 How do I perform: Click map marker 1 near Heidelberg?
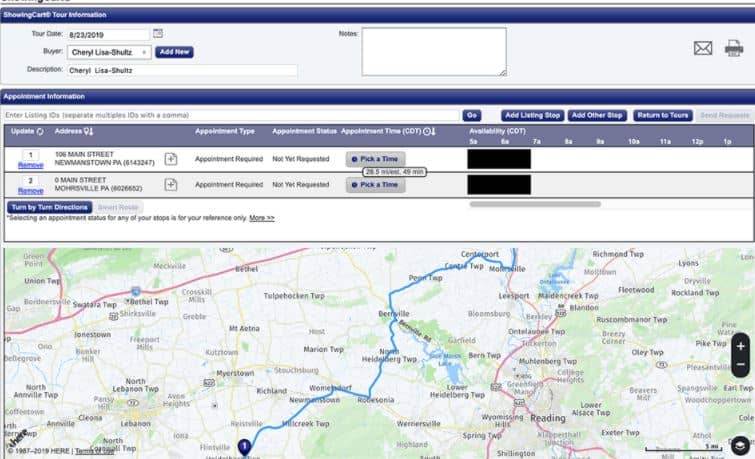click(245, 447)
